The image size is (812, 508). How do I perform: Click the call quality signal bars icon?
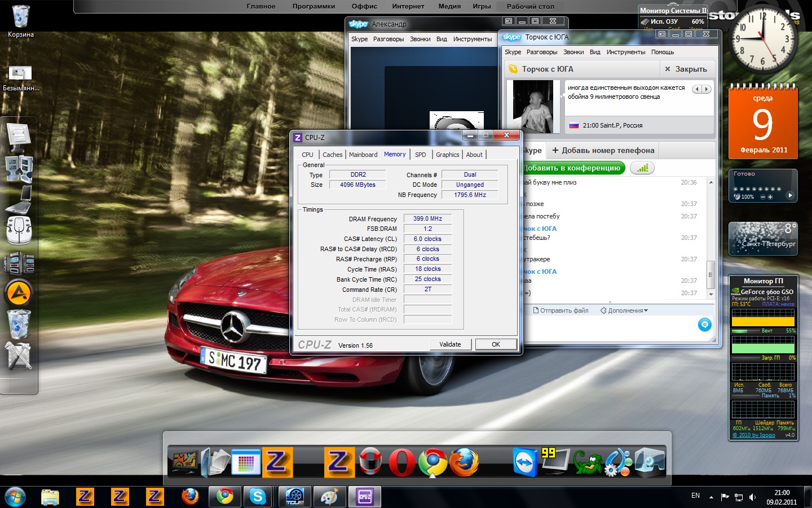click(x=642, y=168)
